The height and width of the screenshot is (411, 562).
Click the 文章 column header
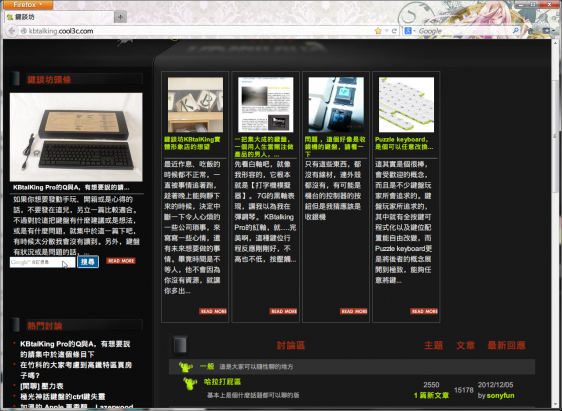465,345
